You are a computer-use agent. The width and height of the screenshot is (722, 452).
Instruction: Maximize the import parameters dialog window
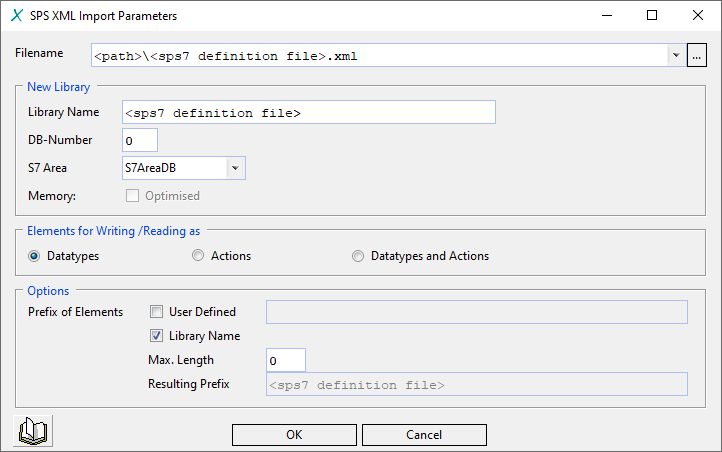pos(652,16)
